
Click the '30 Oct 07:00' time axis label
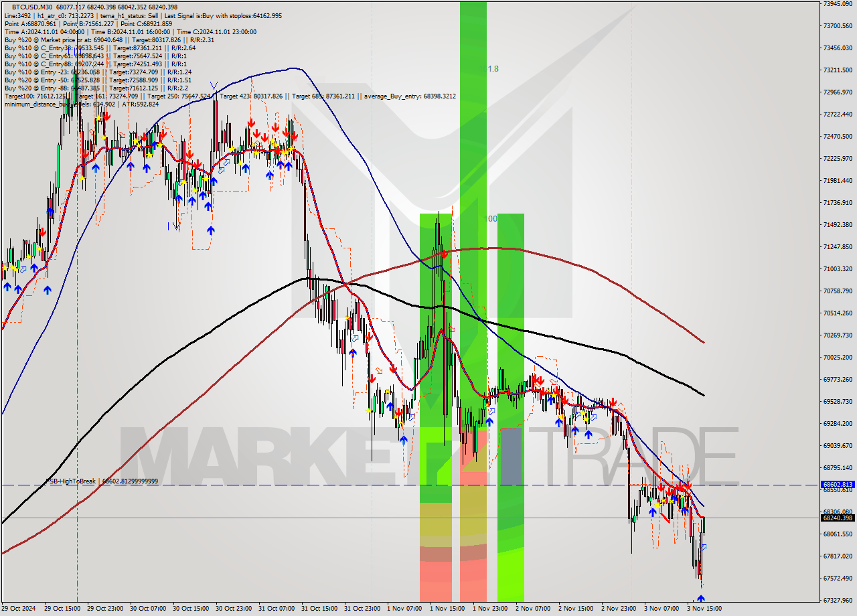pos(148,609)
